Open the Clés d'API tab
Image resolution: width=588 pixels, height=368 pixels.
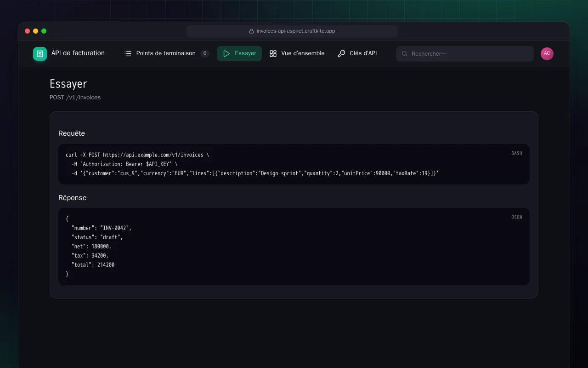(357, 53)
